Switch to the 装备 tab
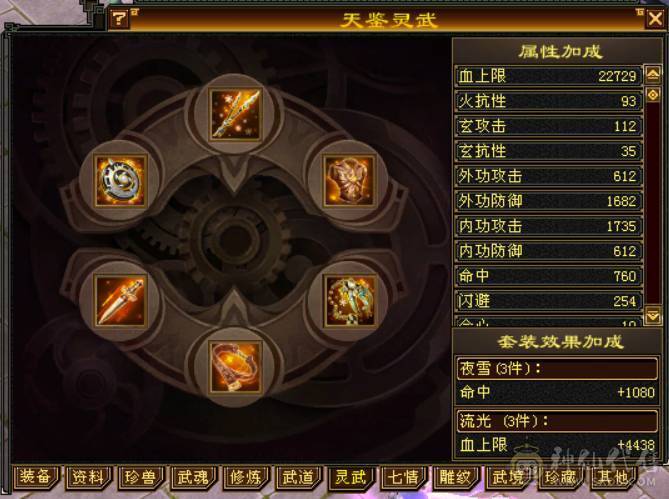The image size is (669, 499). coord(36,477)
